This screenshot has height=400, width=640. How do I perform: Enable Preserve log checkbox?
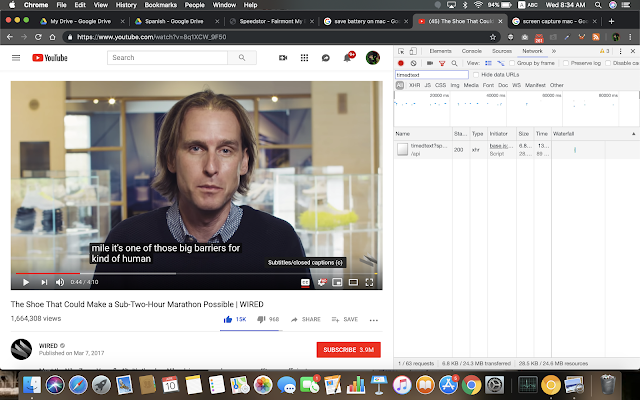566,63
